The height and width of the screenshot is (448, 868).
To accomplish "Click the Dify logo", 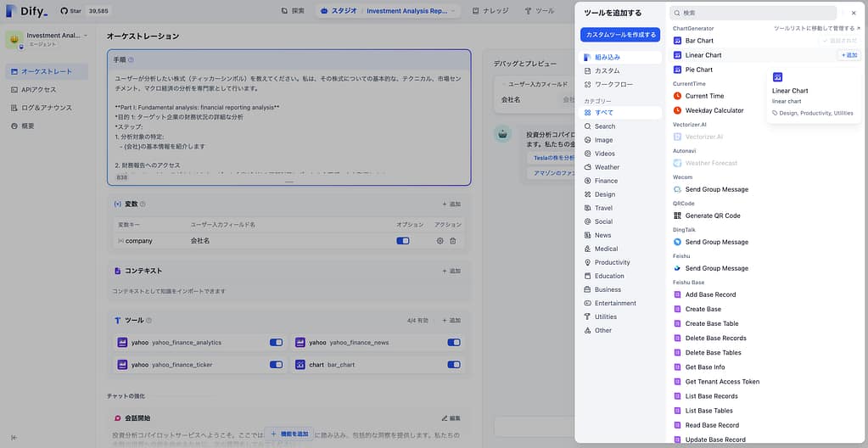I will point(27,11).
